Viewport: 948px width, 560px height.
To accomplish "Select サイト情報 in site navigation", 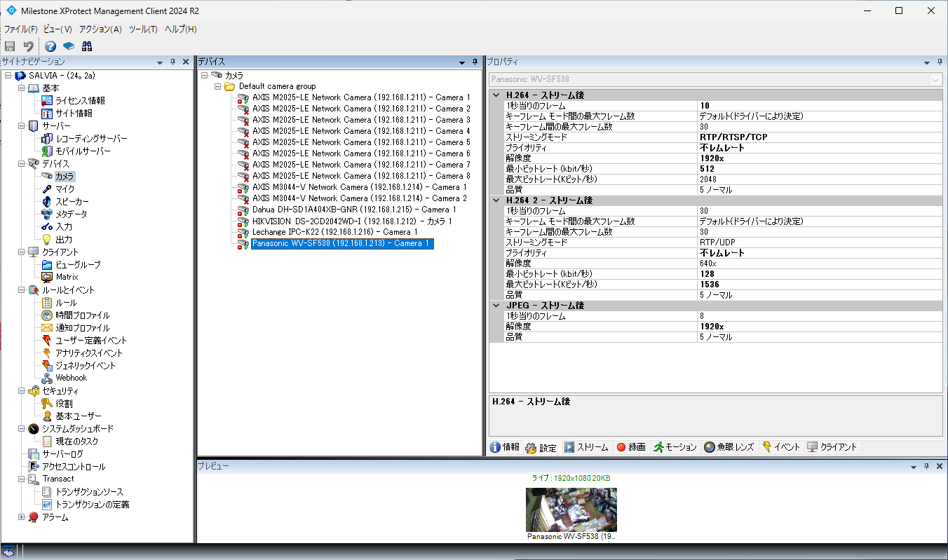I will [74, 114].
